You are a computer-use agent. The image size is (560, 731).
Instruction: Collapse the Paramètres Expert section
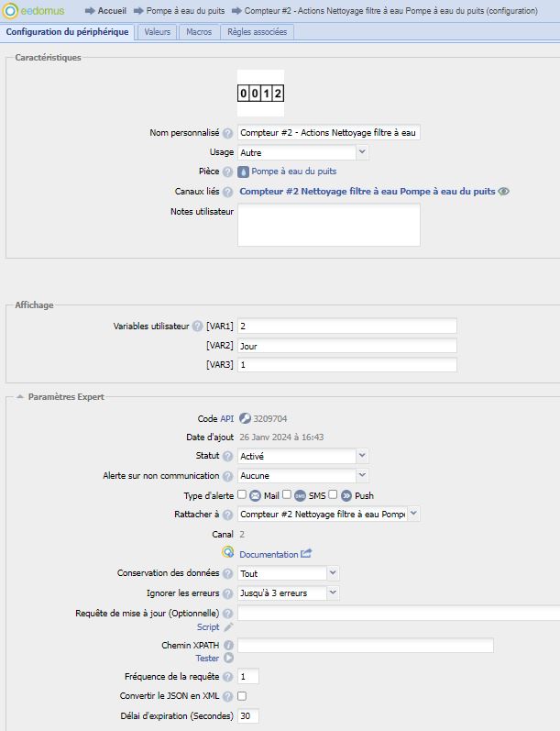pyautogui.click(x=19, y=397)
